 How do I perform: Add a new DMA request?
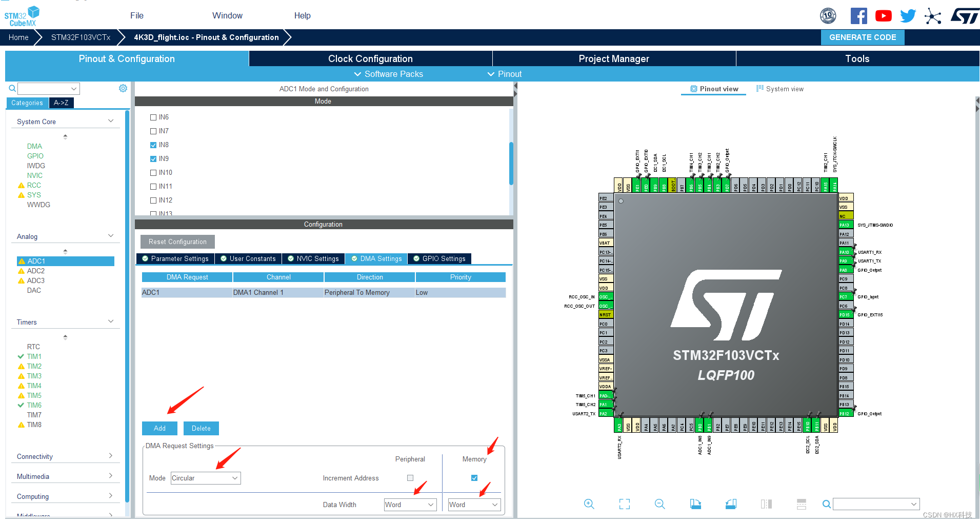coord(159,428)
